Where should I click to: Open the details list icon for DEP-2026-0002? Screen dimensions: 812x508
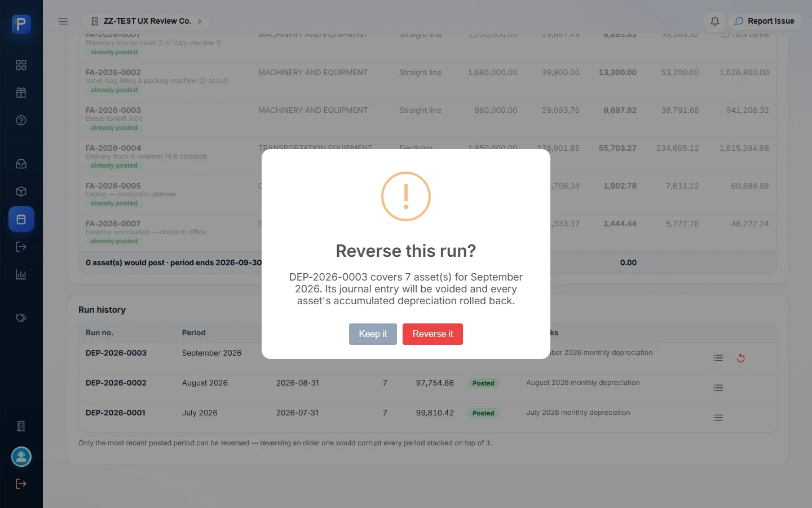pyautogui.click(x=718, y=388)
